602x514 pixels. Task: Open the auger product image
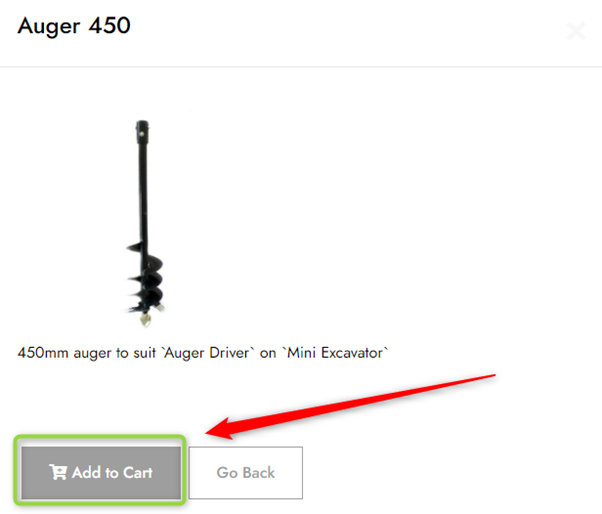click(x=145, y=223)
